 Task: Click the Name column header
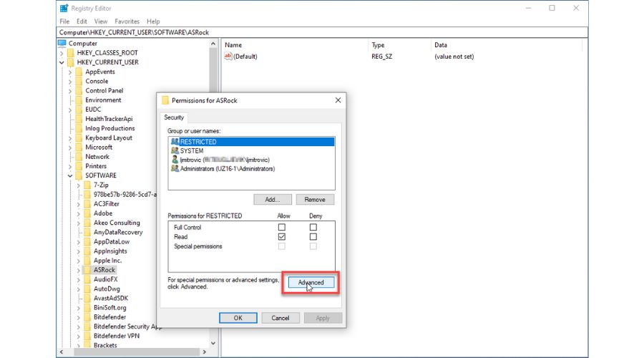click(295, 45)
